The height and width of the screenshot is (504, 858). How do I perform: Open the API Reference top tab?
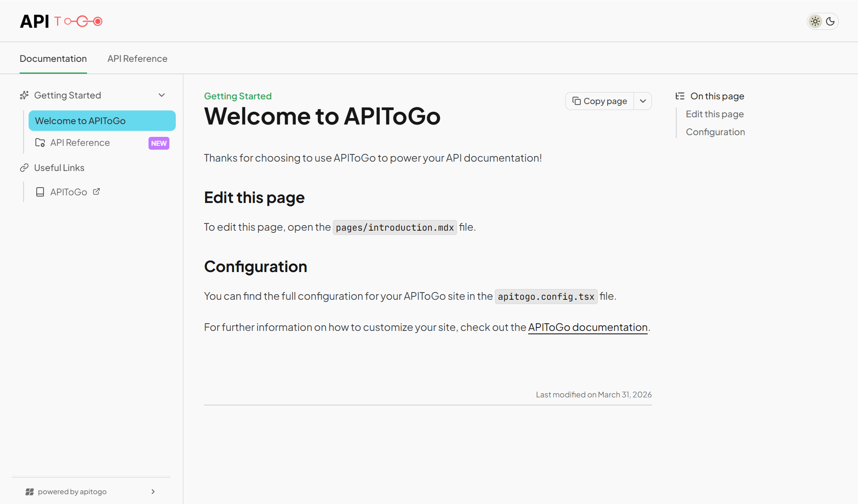(137, 59)
